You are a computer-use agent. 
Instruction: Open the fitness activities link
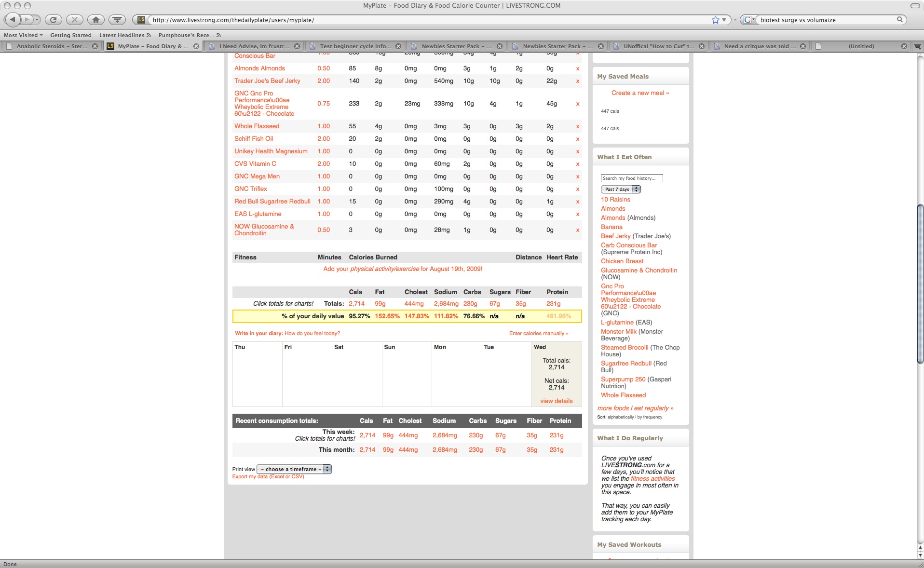click(652, 479)
